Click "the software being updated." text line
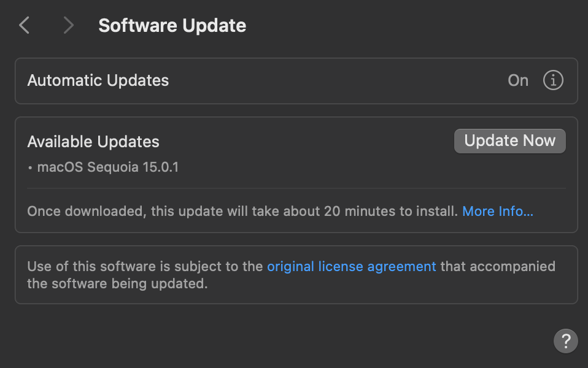Viewport: 588px width, 368px height. (x=117, y=284)
